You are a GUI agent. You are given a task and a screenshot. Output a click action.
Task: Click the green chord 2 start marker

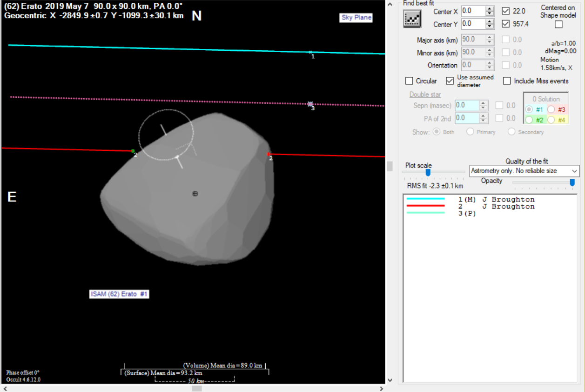[x=133, y=151]
